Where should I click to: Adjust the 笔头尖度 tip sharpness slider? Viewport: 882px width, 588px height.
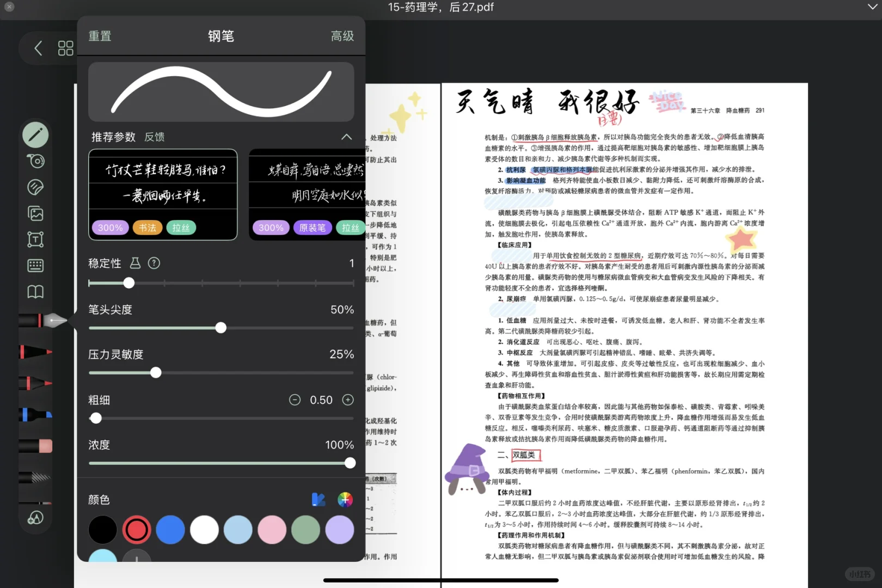tap(221, 328)
